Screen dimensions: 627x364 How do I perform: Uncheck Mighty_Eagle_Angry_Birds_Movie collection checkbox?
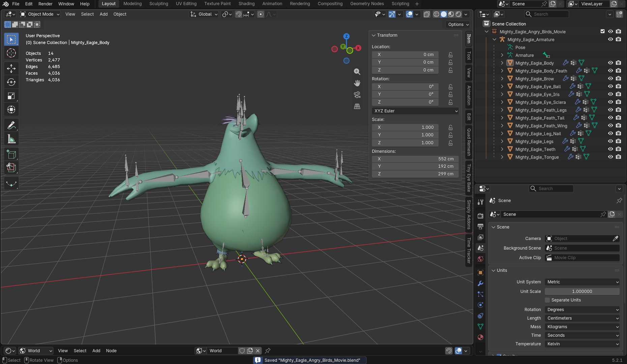[602, 31]
